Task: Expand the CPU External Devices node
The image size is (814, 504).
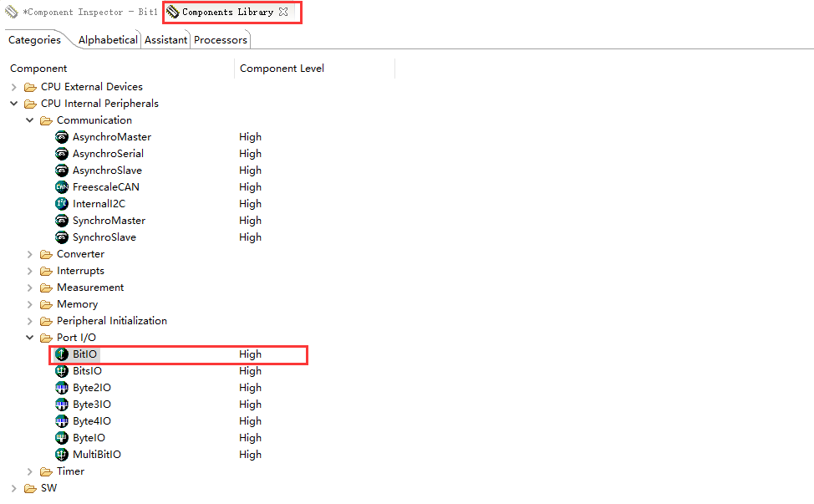Action: pos(14,87)
